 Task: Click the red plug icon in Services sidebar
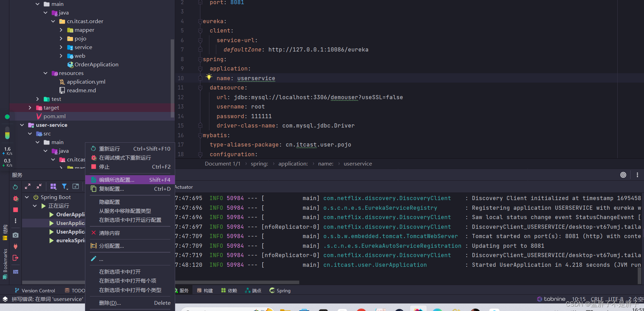[x=16, y=246]
